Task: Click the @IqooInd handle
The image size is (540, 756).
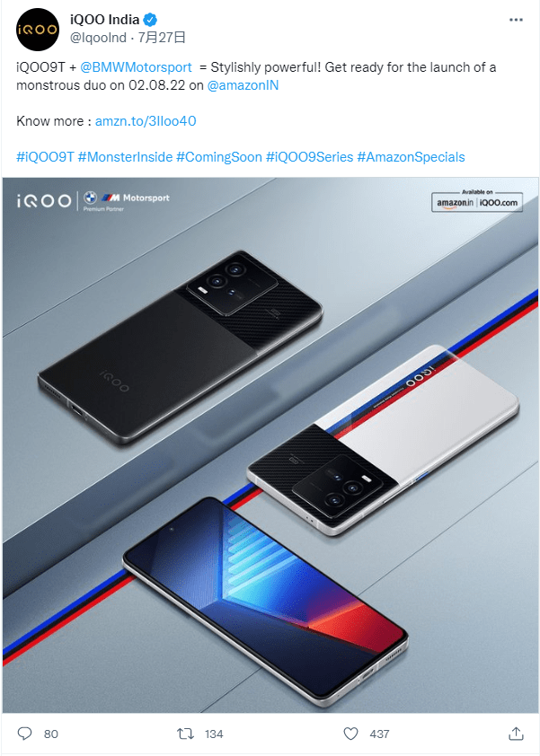Action: pos(99,38)
